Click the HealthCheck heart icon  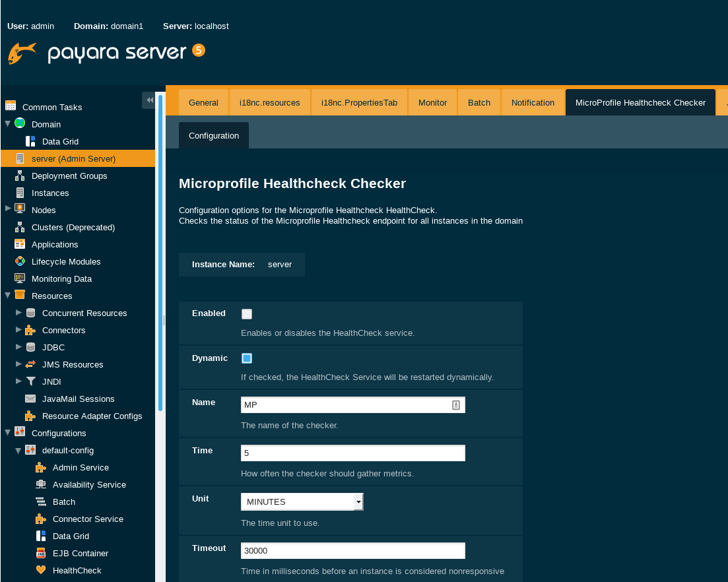point(41,569)
